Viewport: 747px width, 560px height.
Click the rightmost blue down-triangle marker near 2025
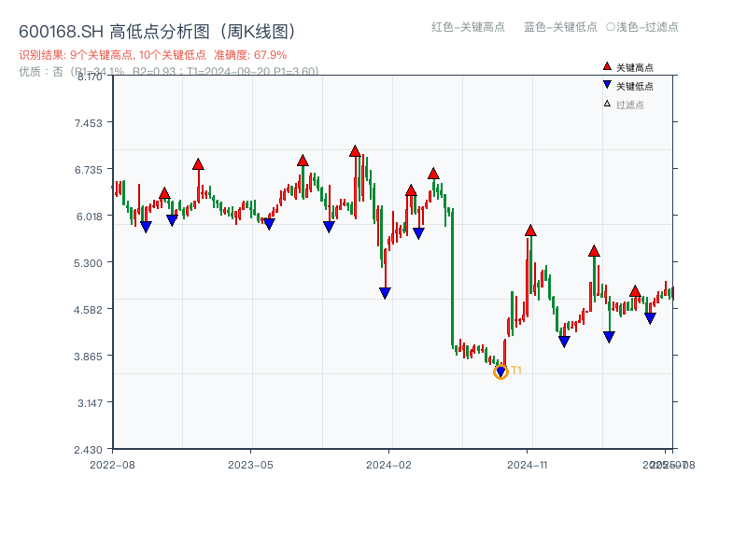(x=650, y=317)
